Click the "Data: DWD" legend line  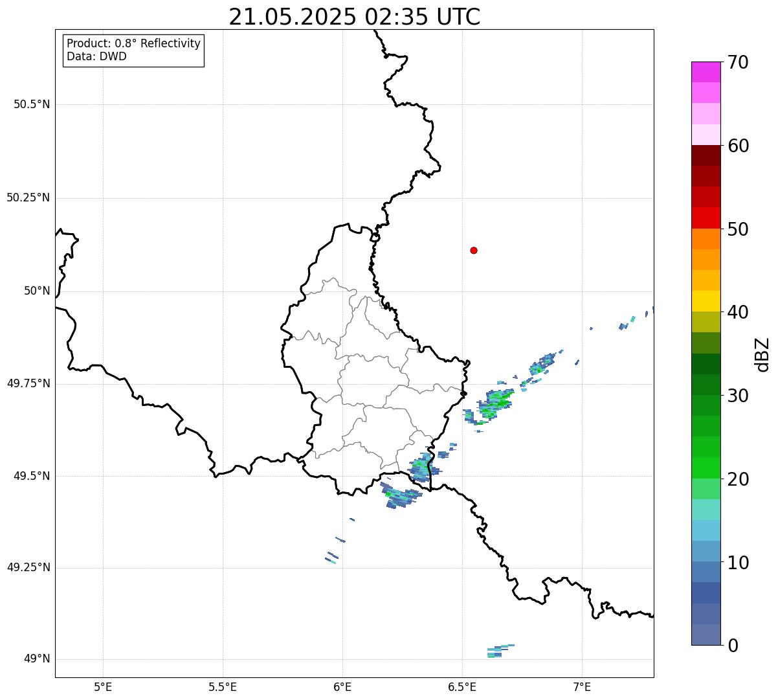click(97, 56)
